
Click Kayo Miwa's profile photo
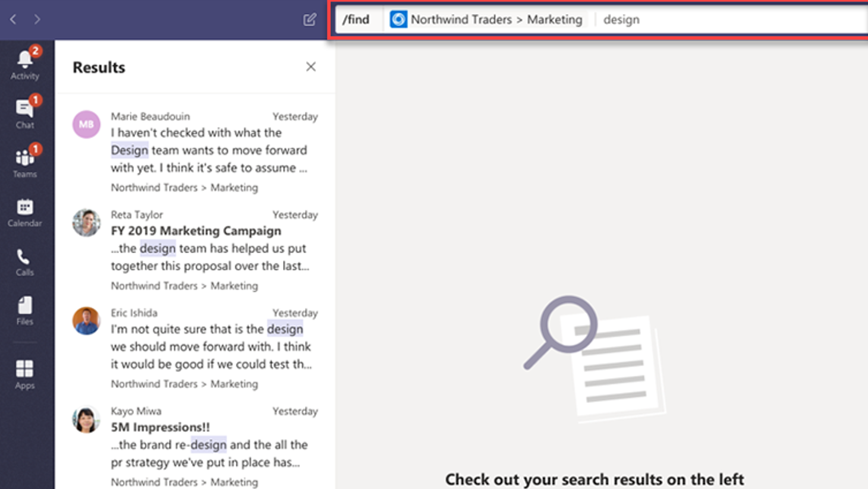coord(86,419)
